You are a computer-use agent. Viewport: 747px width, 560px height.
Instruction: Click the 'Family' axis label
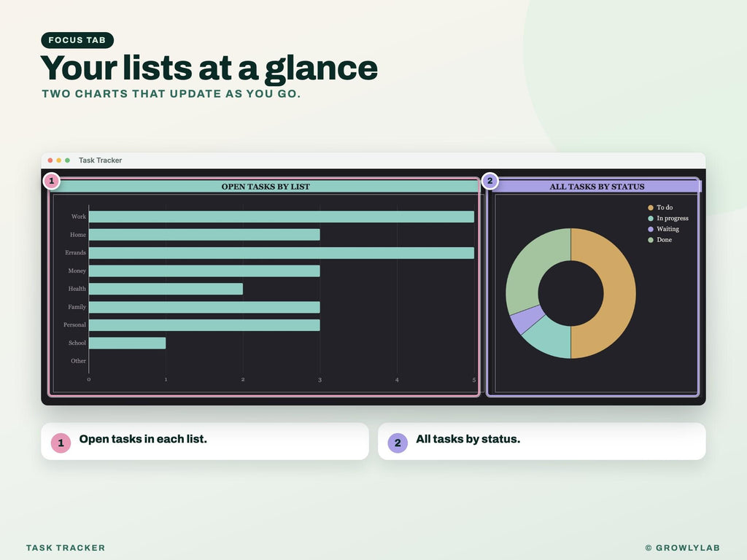point(77,307)
